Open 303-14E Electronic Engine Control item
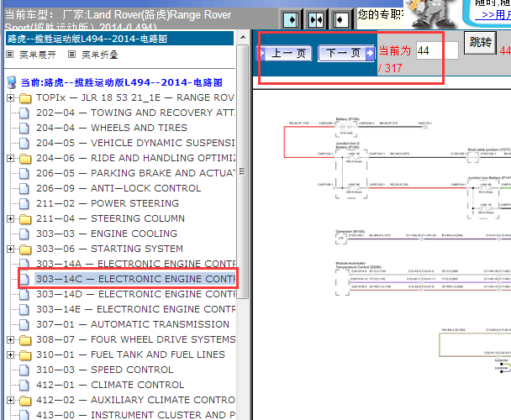 [x=135, y=309]
